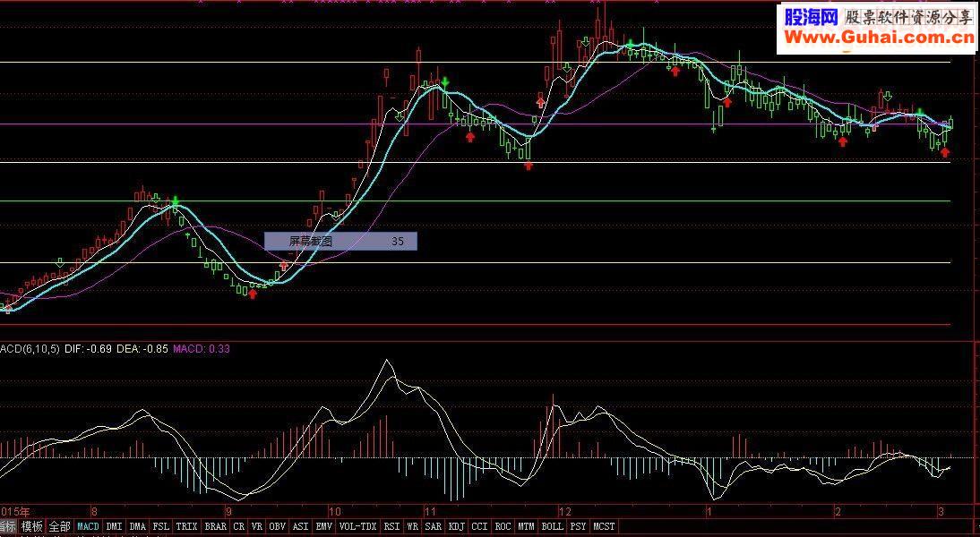Choose the WR indicator tab

coord(412,526)
